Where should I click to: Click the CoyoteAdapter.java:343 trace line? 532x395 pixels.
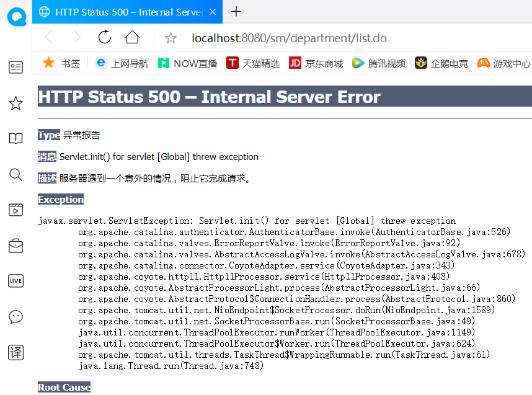(x=267, y=265)
